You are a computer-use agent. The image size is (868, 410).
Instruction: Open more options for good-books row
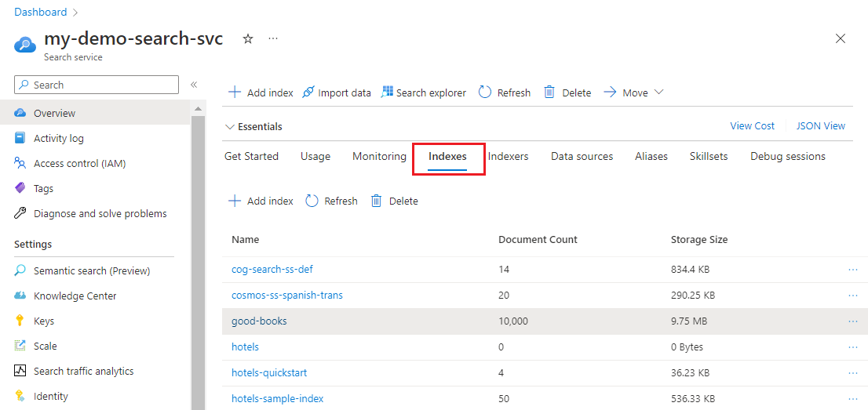pyautogui.click(x=852, y=321)
